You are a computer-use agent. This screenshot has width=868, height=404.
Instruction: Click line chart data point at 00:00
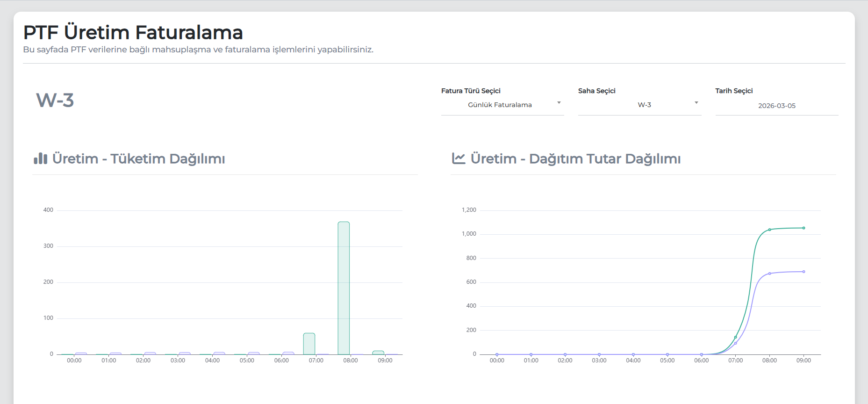tap(497, 354)
